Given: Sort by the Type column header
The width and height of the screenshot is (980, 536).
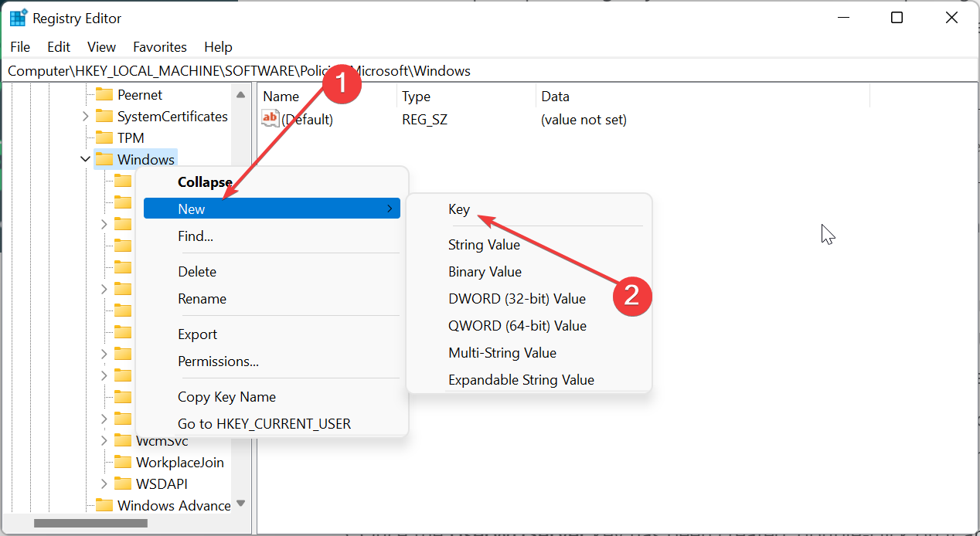Looking at the screenshot, I should click(x=466, y=97).
